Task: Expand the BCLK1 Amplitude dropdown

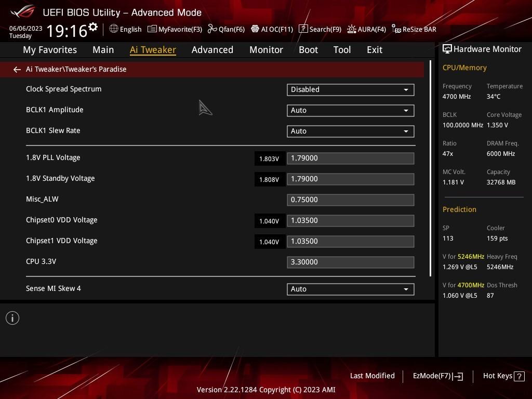Action: [351, 110]
